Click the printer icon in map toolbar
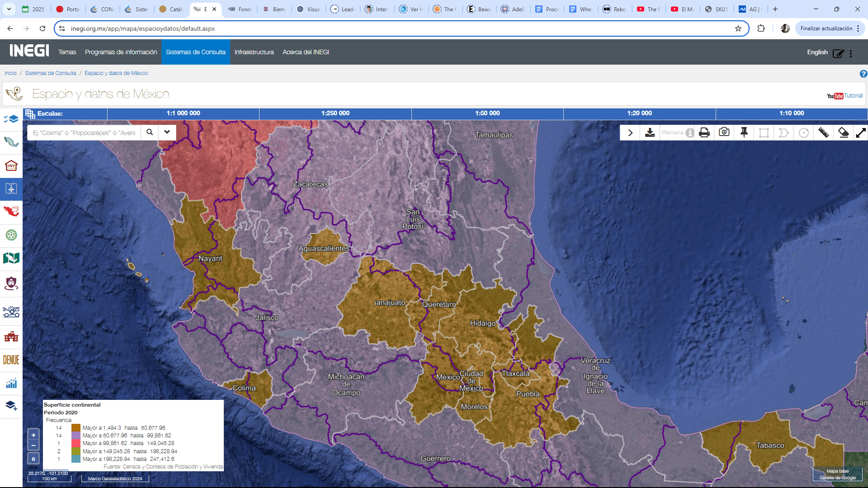The width and height of the screenshot is (868, 488). [704, 132]
